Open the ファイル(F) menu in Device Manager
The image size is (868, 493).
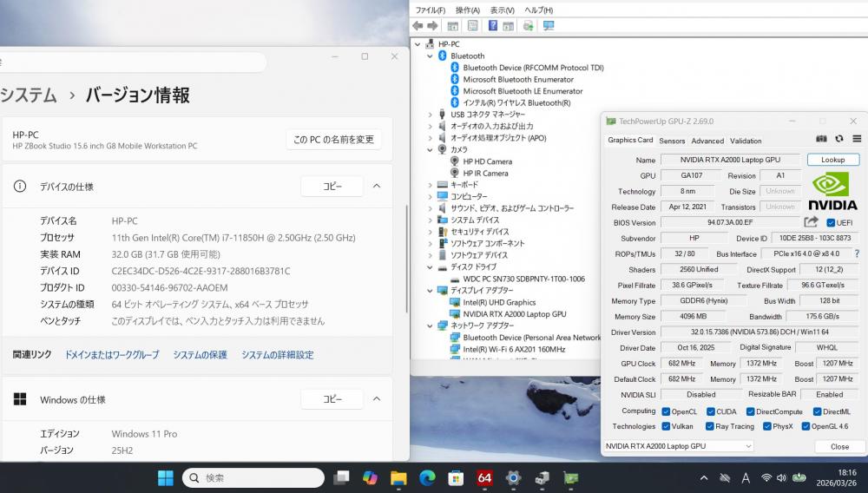431,10
